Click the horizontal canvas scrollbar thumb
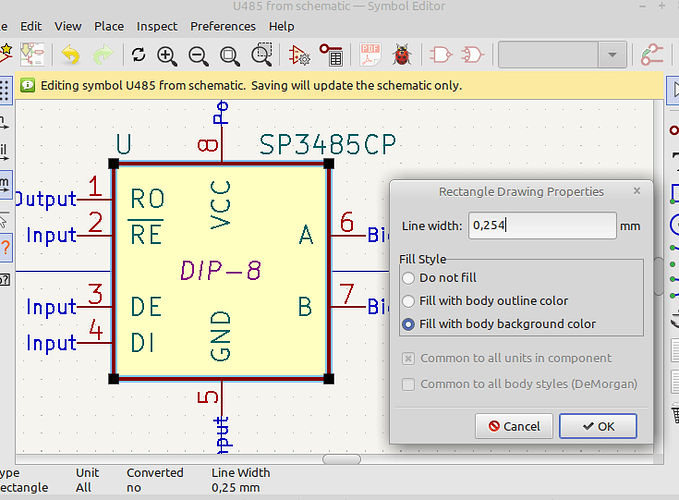This screenshot has height=500, width=679. tap(341, 459)
